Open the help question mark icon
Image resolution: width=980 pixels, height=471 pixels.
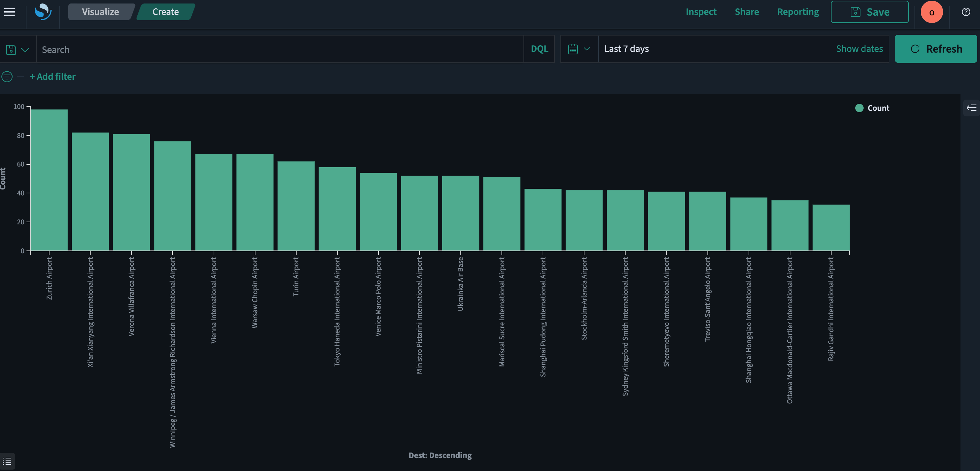pyautogui.click(x=966, y=12)
